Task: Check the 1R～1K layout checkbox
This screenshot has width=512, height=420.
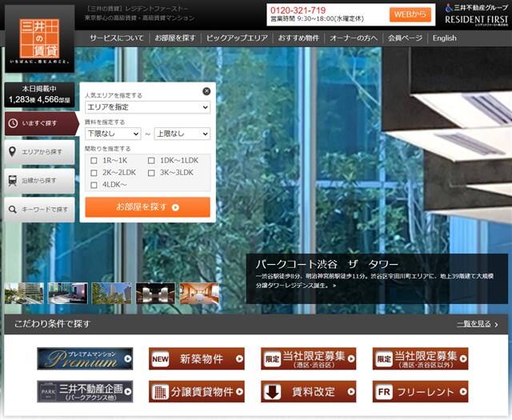Action: click(94, 161)
